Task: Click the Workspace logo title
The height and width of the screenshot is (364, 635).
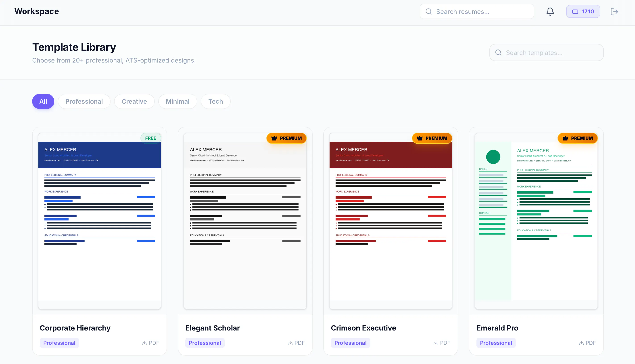Action: coord(36,11)
